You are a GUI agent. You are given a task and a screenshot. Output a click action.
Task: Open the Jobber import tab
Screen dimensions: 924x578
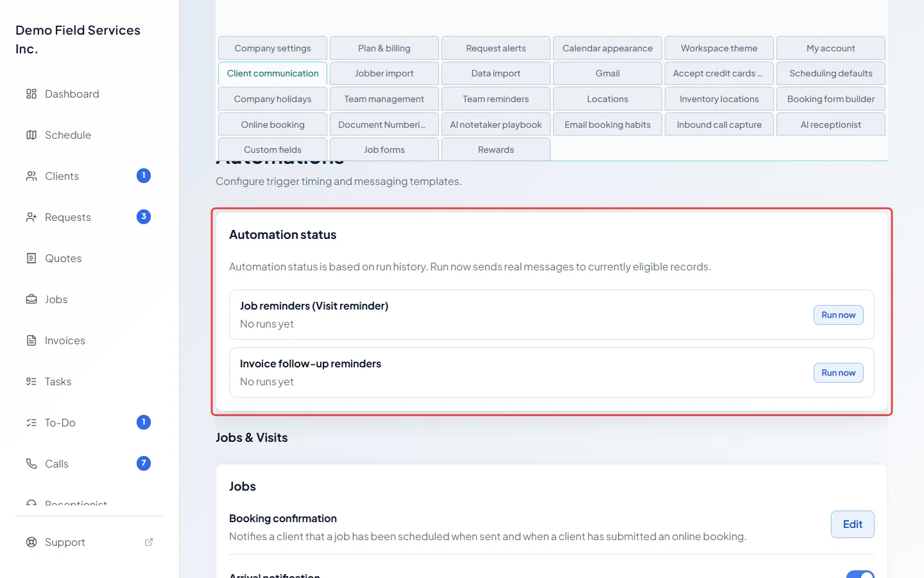[x=384, y=73]
